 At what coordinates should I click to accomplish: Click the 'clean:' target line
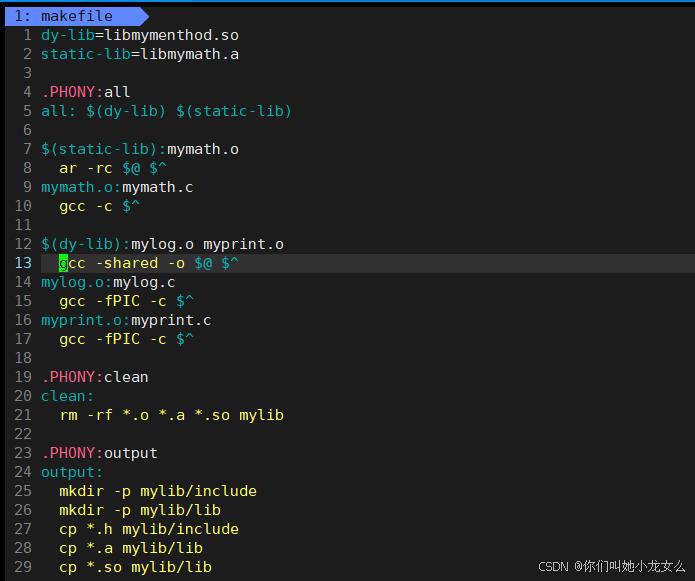[67, 396]
